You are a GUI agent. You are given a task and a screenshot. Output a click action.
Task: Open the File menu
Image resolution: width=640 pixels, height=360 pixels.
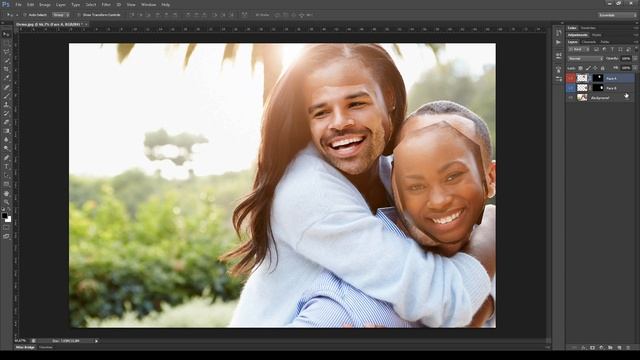tap(18, 4)
